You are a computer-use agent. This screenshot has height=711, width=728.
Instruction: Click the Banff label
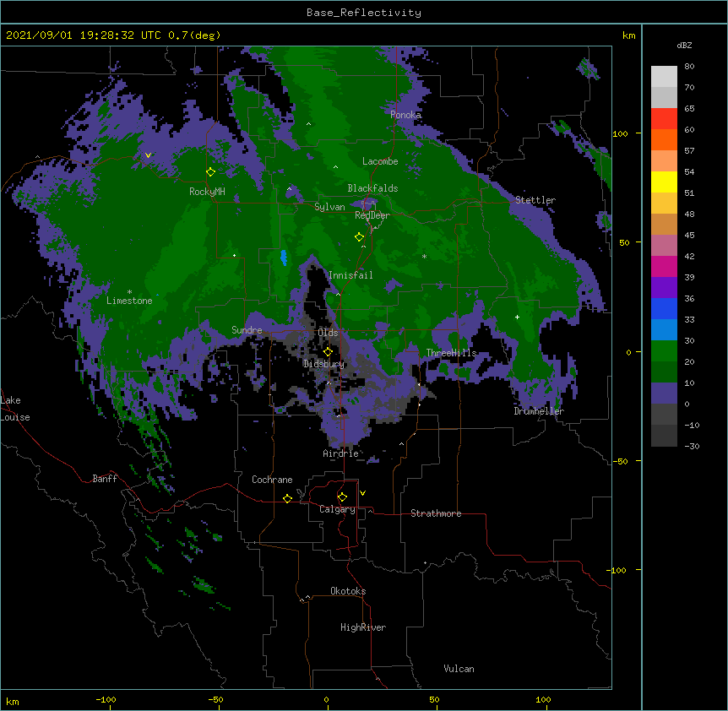click(105, 479)
